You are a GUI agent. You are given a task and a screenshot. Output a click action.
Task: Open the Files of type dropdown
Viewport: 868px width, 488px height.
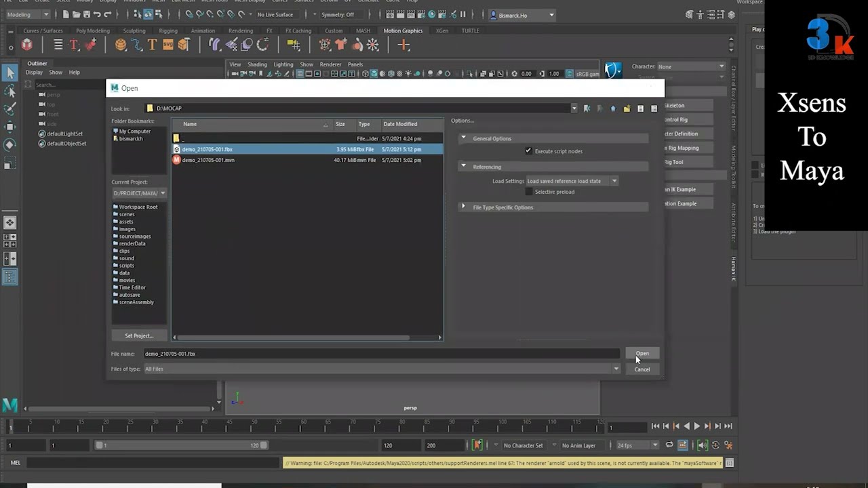pos(616,369)
